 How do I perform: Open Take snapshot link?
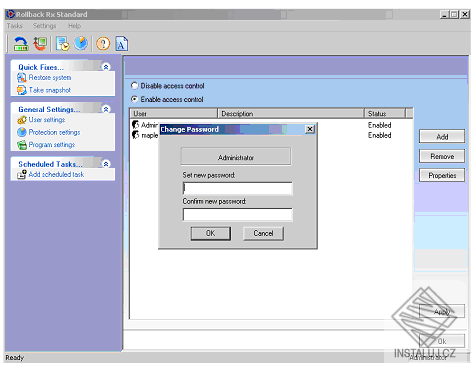pos(50,90)
